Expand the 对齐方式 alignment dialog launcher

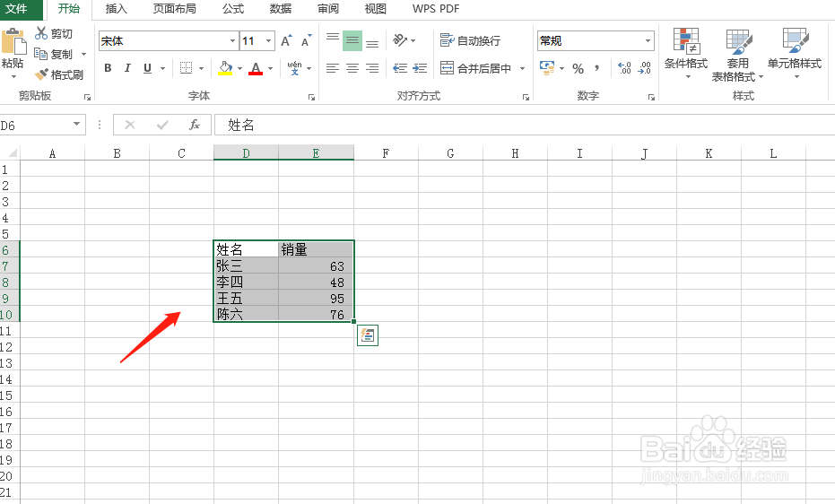526,98
